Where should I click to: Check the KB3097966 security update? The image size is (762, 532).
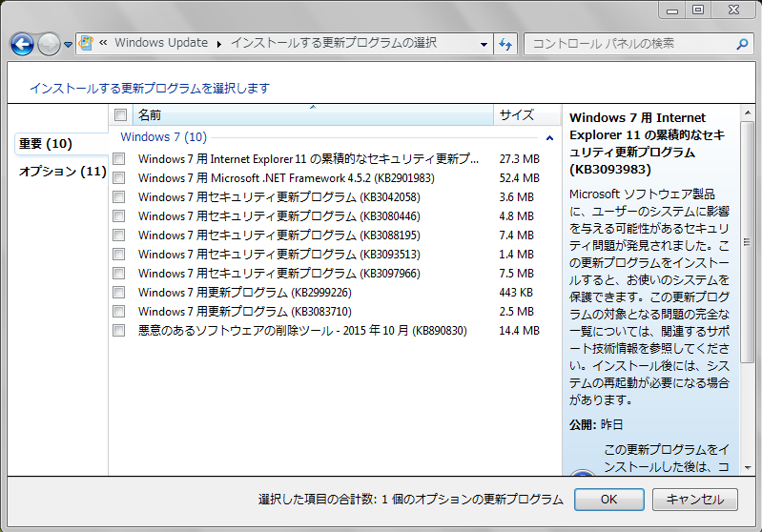118,273
